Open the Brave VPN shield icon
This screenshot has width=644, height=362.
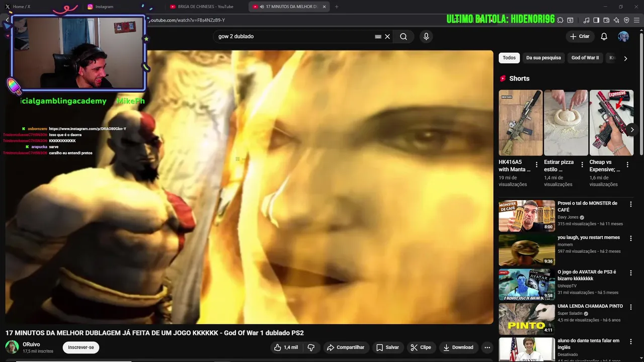pyautogui.click(x=626, y=20)
